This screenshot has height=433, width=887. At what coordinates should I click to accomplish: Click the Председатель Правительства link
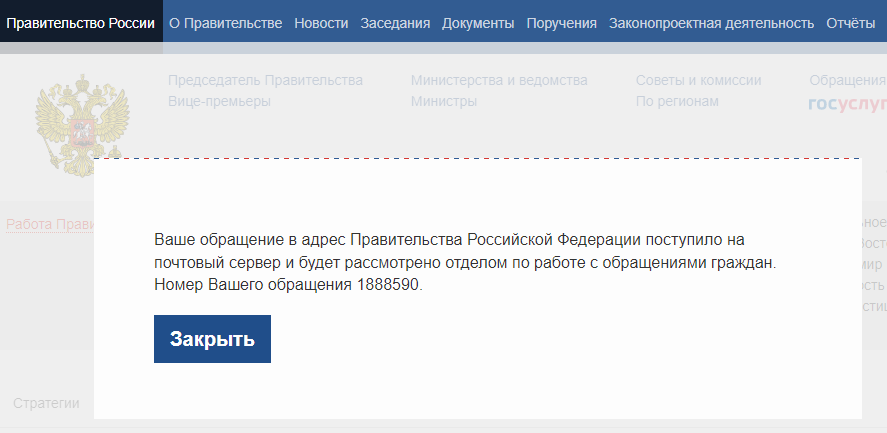click(x=265, y=80)
